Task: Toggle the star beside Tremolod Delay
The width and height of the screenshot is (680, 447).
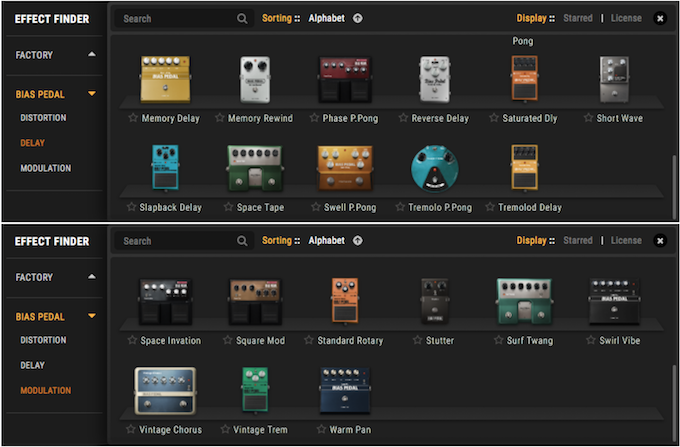Action: (490, 207)
